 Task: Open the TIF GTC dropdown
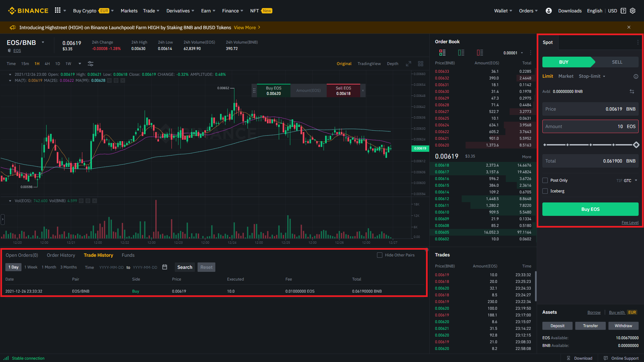[x=627, y=180]
